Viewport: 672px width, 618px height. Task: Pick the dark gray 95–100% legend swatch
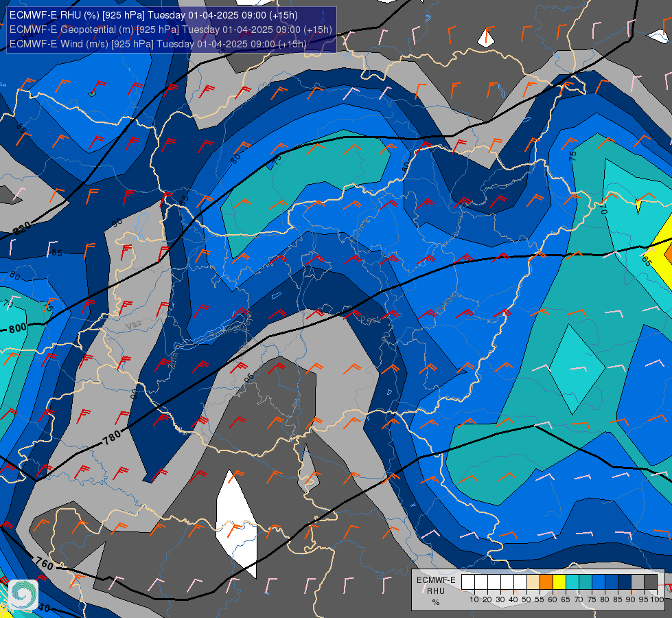651,582
